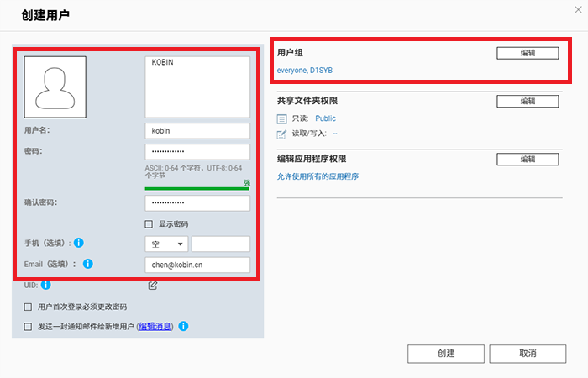Viewport: 588px width, 378px height.
Task: Click the 用户名 field with kobin
Action: pyautogui.click(x=197, y=131)
